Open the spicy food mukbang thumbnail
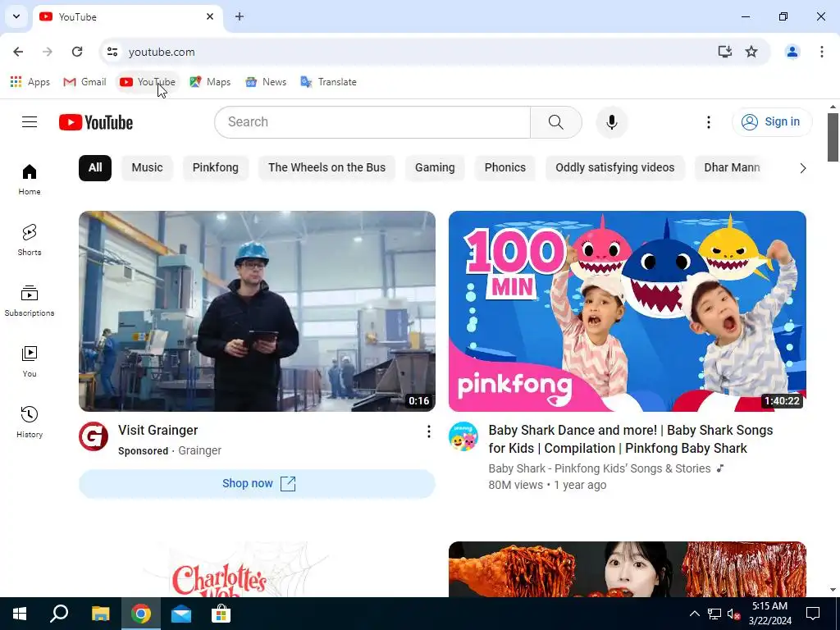Viewport: 840px width, 630px height. (x=628, y=569)
